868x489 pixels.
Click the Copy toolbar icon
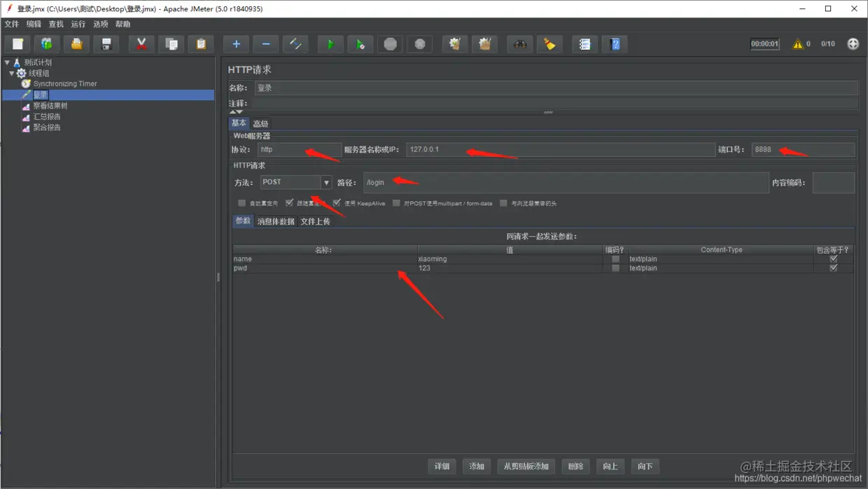point(171,44)
